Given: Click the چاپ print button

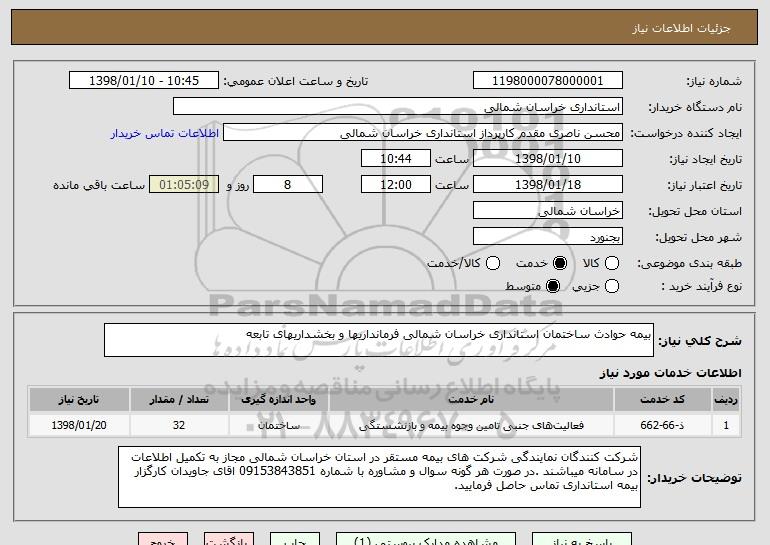Looking at the screenshot, I should click(x=295, y=539).
